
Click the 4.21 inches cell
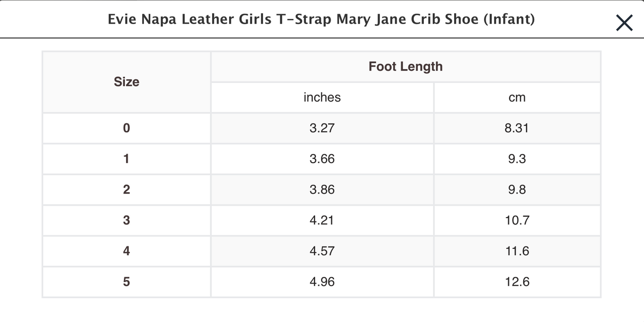(322, 220)
